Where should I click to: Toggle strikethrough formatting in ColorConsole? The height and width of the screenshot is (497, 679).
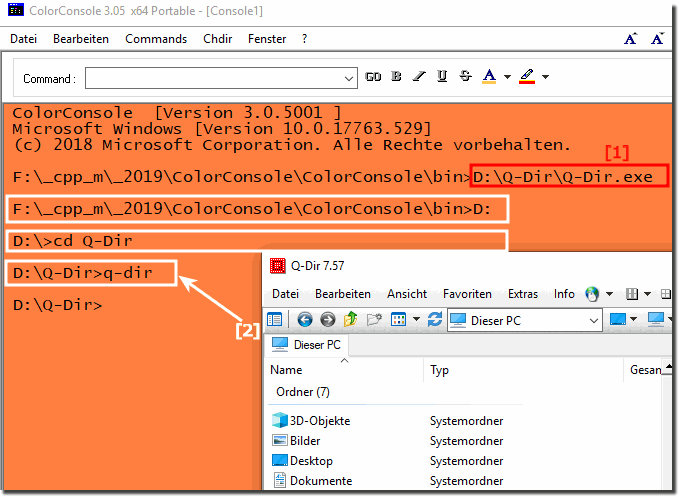point(466,77)
